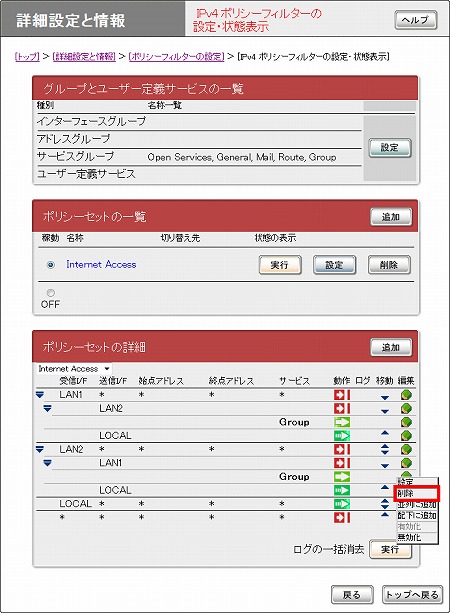
Task: Move LAN1 sub-row under LAN2 down
Action: [x=385, y=466]
